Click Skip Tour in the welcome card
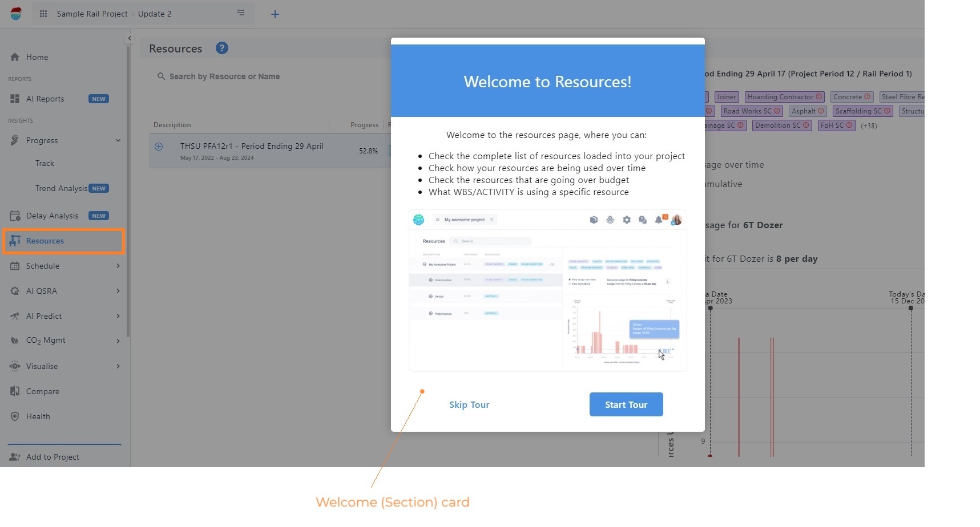 click(469, 404)
